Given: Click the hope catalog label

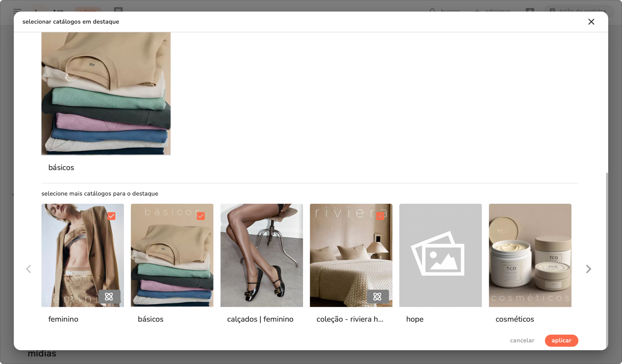Looking at the screenshot, I should 415,319.
